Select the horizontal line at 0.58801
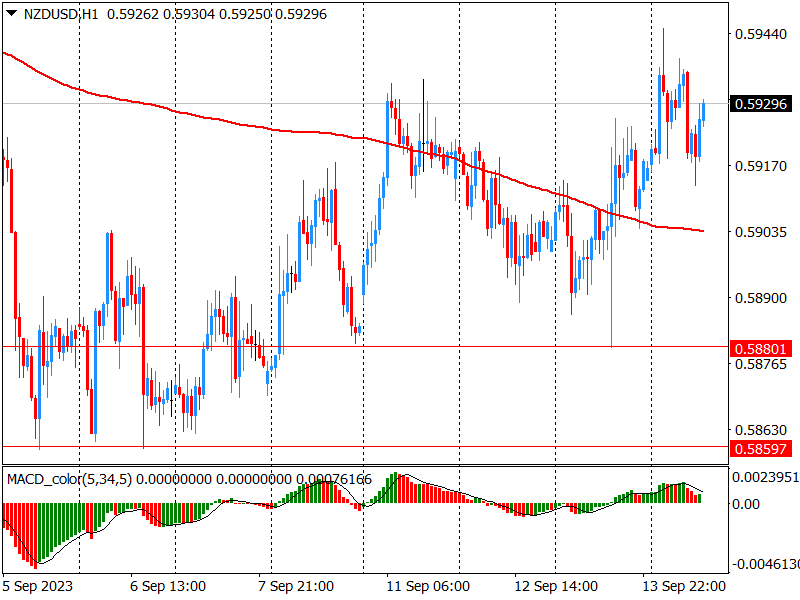 coord(365,346)
